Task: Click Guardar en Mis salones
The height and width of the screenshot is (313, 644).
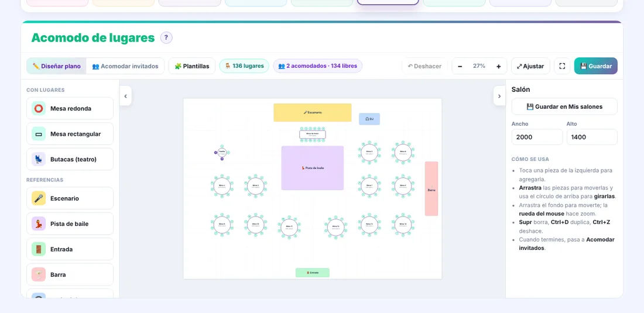Action: (564, 106)
